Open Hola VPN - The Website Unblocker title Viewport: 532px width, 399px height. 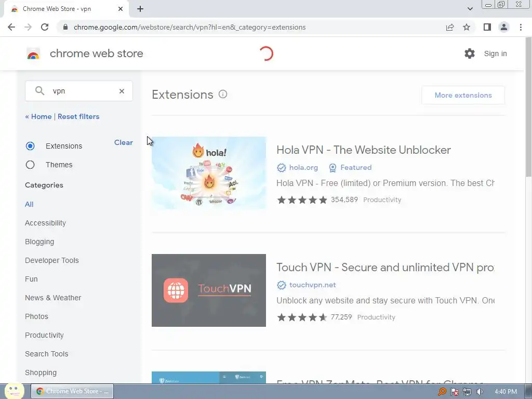coord(364,150)
